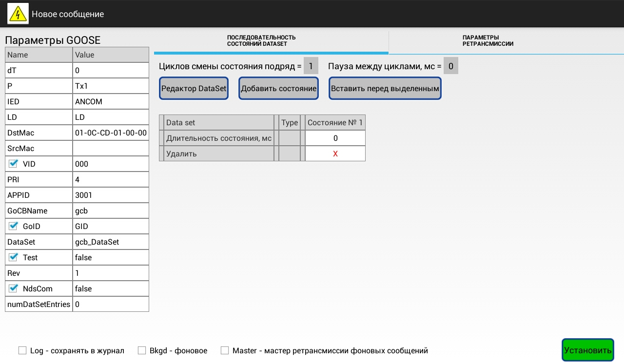This screenshot has width=624, height=364.
Task: Check the Master retransmission checkbox
Action: (225, 350)
